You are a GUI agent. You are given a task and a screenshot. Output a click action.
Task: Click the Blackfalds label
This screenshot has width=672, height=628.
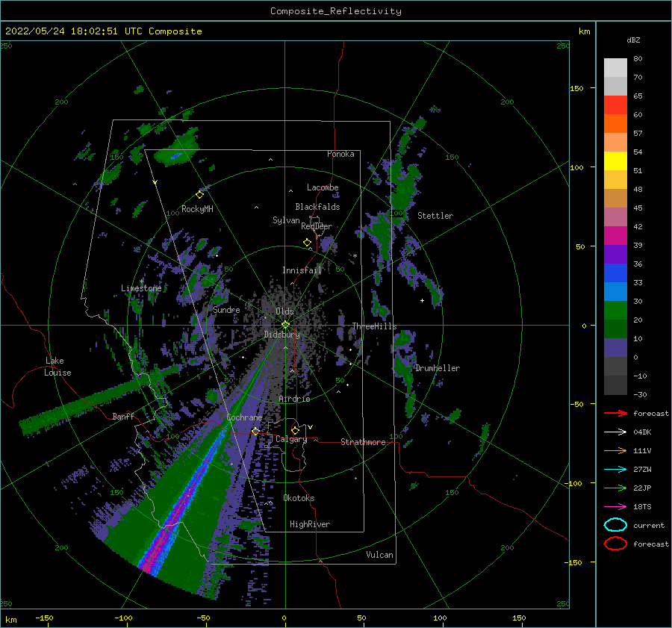pyautogui.click(x=317, y=207)
